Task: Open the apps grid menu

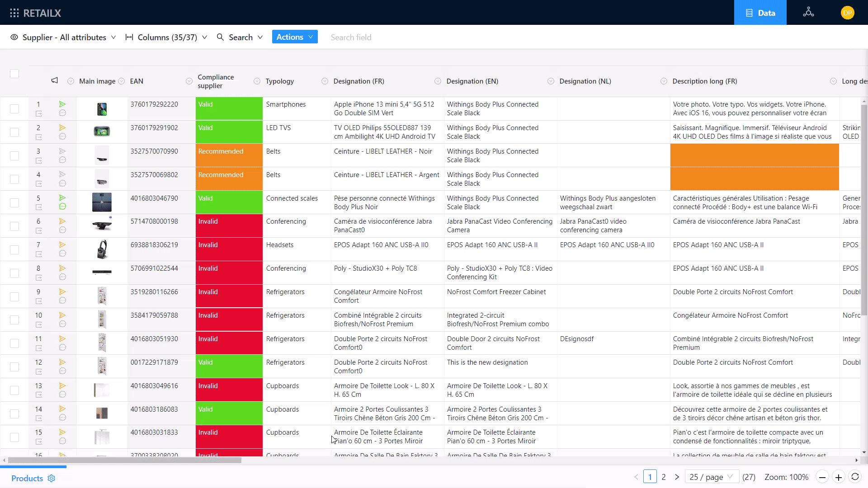Action: click(14, 13)
